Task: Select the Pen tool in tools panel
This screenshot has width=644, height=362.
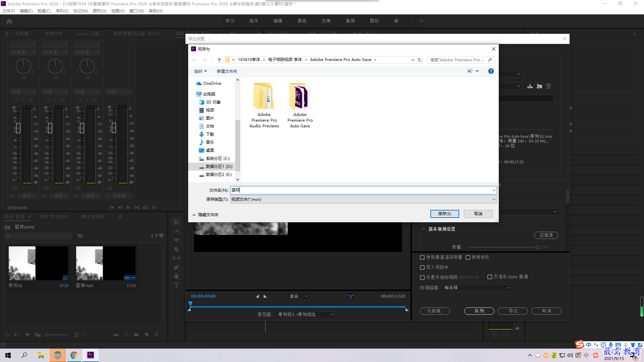Action: (x=176, y=267)
